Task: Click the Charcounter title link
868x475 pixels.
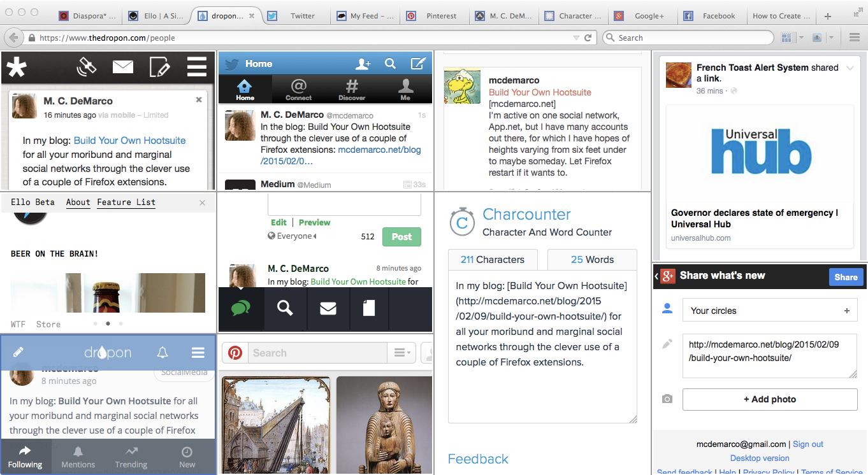Action: point(526,214)
